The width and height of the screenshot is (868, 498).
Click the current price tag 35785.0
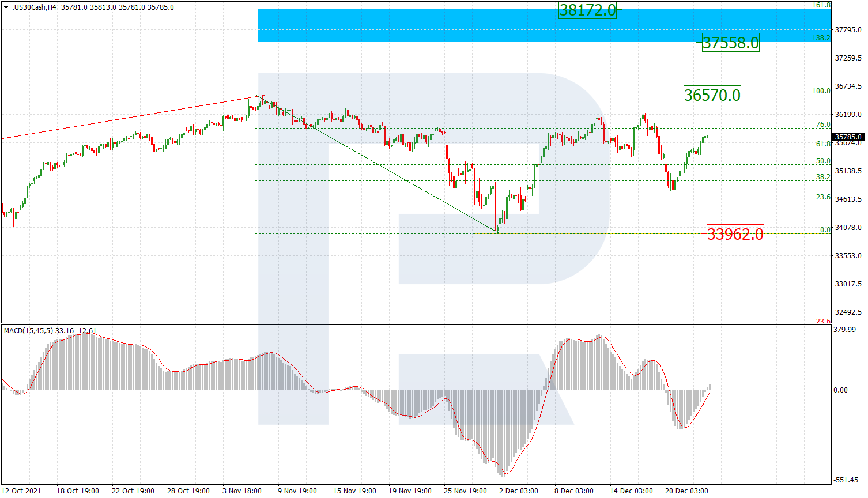(x=848, y=137)
